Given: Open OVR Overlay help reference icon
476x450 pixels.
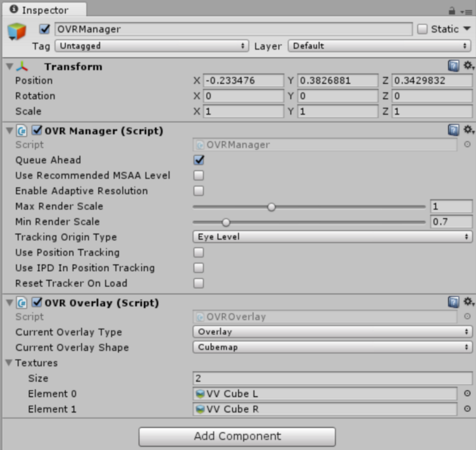Looking at the screenshot, I should pyautogui.click(x=454, y=302).
